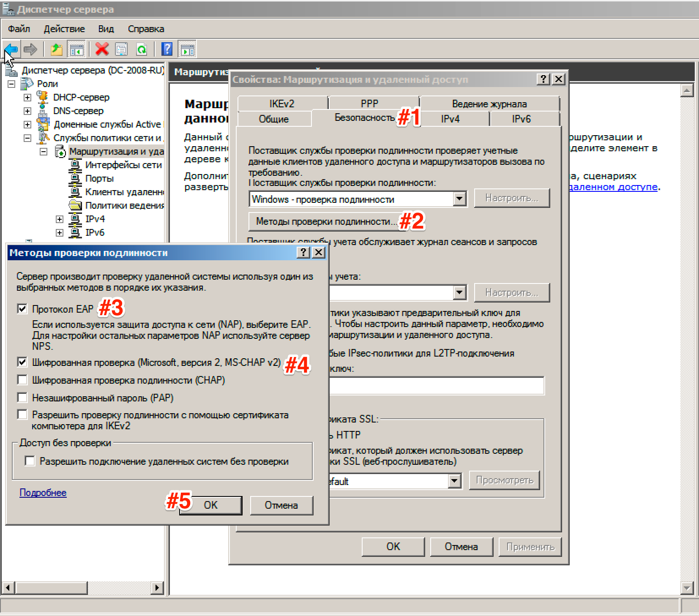The height and width of the screenshot is (616, 699).
Task: Enable Незашифрованный пароль (PAP) checkbox
Action: 22,398
